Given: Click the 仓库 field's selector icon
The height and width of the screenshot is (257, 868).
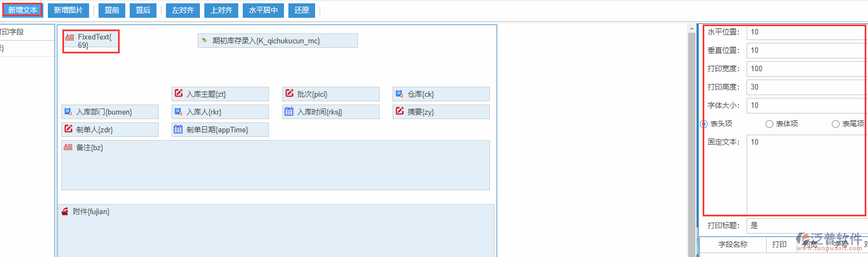Looking at the screenshot, I should click(x=399, y=93).
